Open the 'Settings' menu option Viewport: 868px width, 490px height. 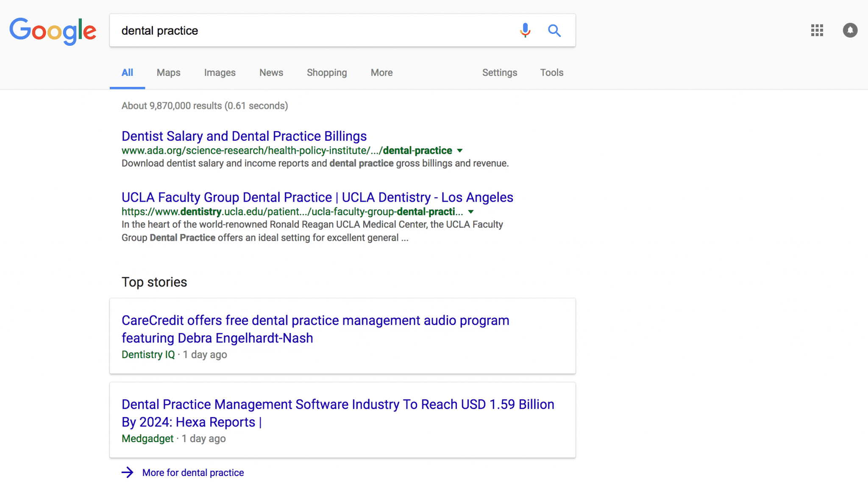coord(500,72)
